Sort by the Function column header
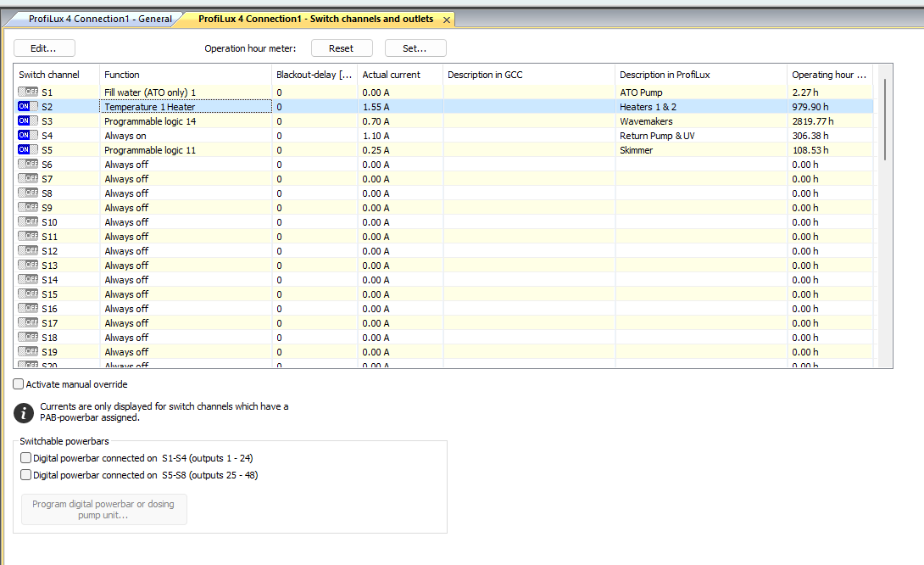Screen dimensions: 924x565 tap(185, 75)
